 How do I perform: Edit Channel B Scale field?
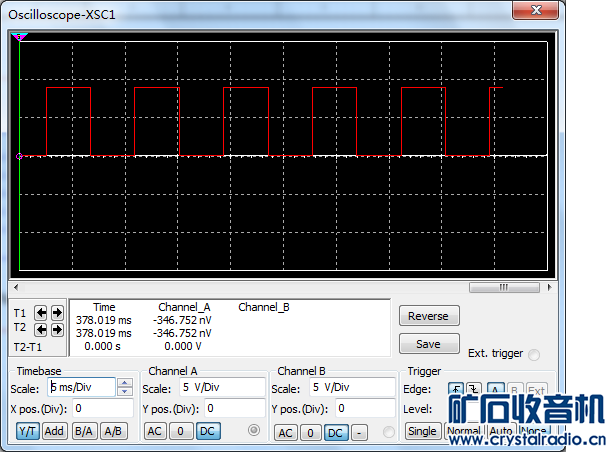coord(352,387)
